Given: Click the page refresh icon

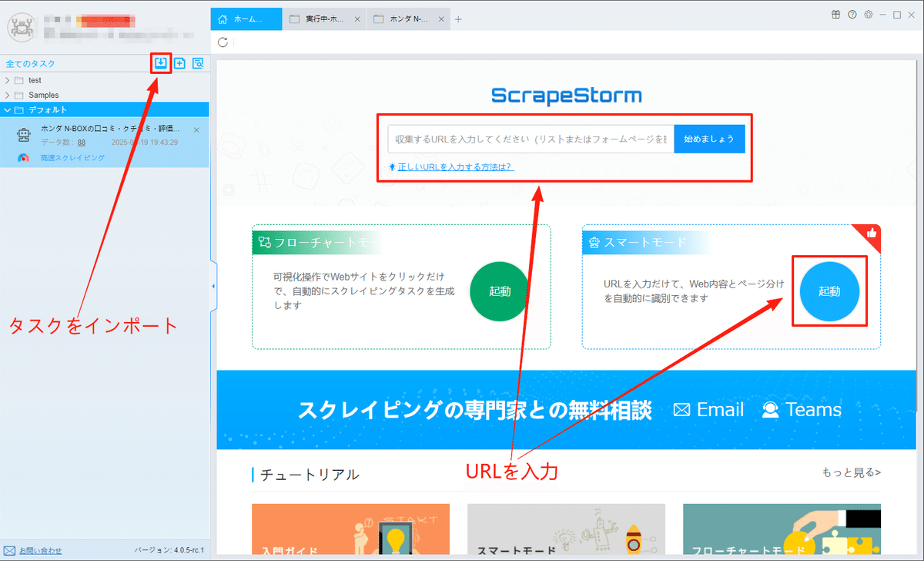Looking at the screenshot, I should [x=223, y=42].
